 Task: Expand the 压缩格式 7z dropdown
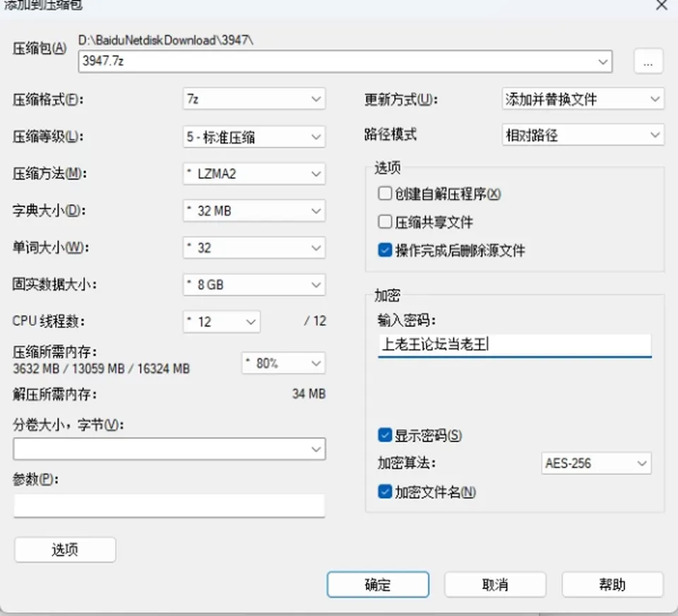254,99
